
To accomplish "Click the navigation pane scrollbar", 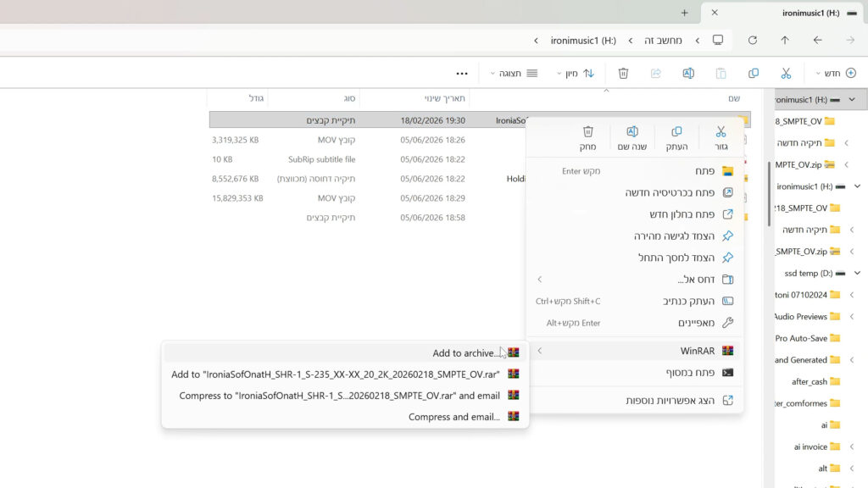I will coord(769,194).
